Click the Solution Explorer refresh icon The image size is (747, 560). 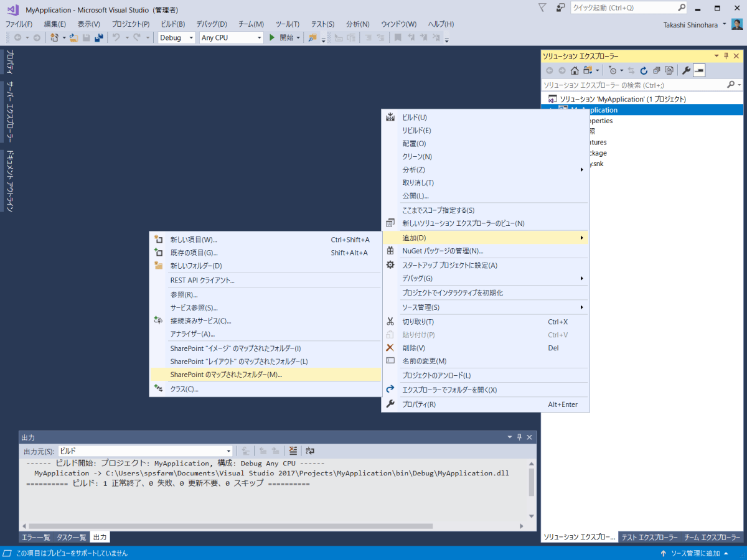pos(644,70)
